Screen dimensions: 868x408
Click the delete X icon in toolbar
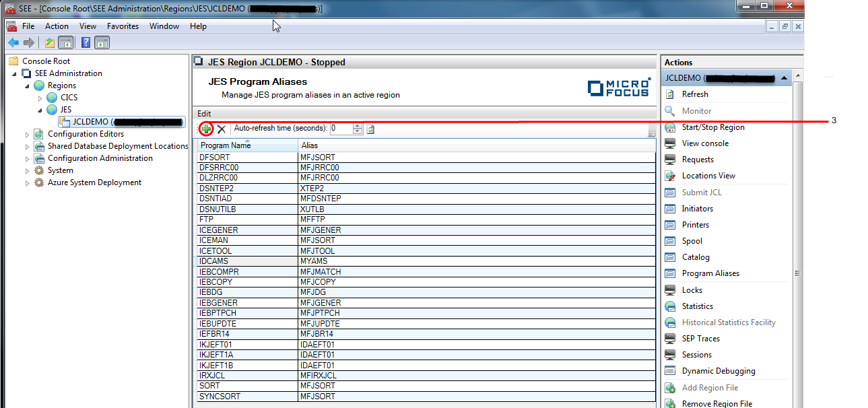pos(221,129)
